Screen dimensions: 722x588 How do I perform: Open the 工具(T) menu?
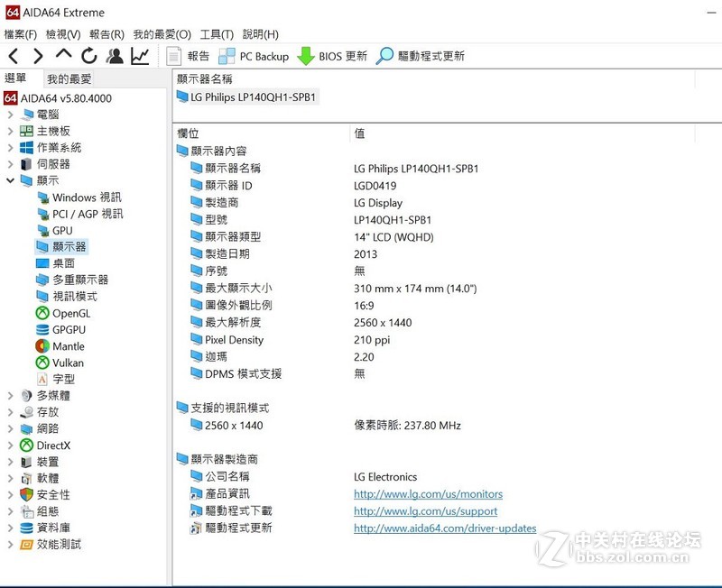217,34
